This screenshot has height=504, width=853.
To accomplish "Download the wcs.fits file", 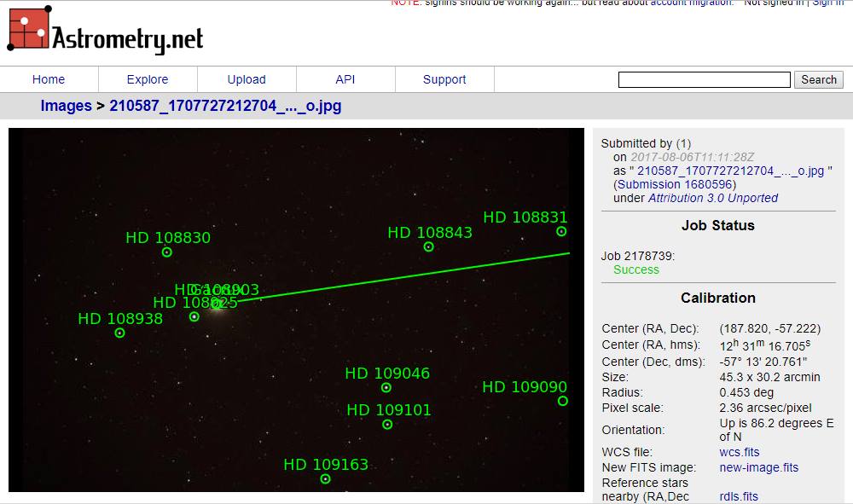I will coord(739,452).
